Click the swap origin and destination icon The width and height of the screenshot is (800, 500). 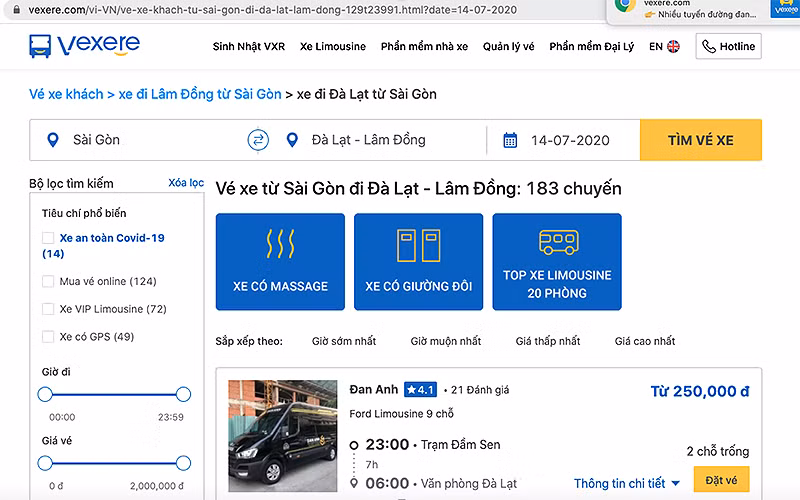click(x=258, y=140)
